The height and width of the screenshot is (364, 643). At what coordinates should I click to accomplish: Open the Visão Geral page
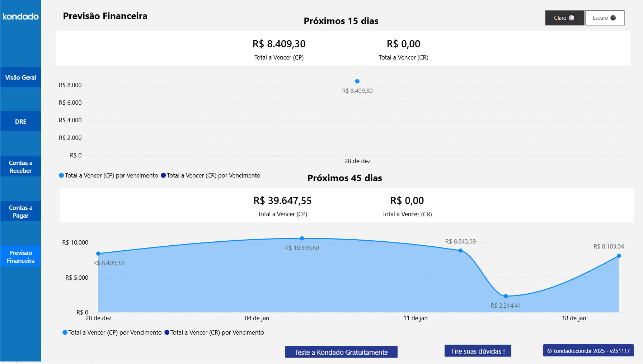click(x=20, y=77)
